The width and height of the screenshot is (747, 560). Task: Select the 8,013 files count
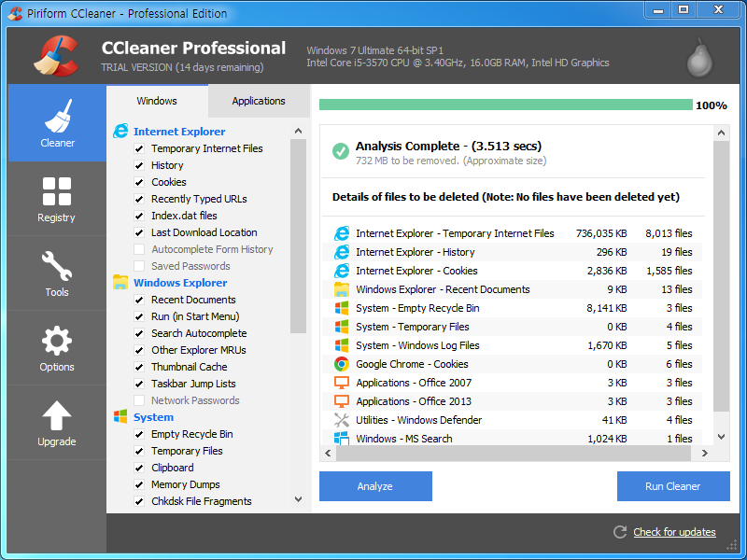[669, 233]
